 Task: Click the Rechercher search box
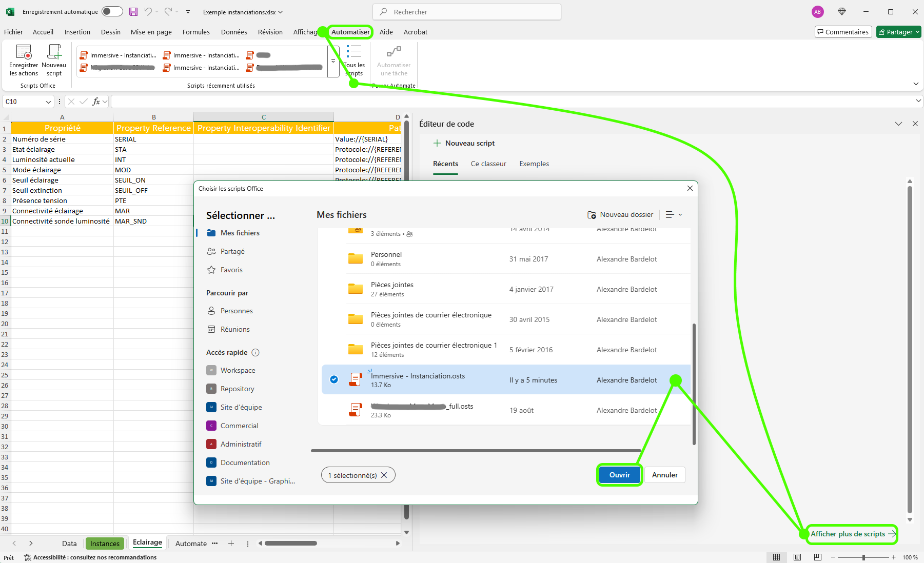pos(467,12)
